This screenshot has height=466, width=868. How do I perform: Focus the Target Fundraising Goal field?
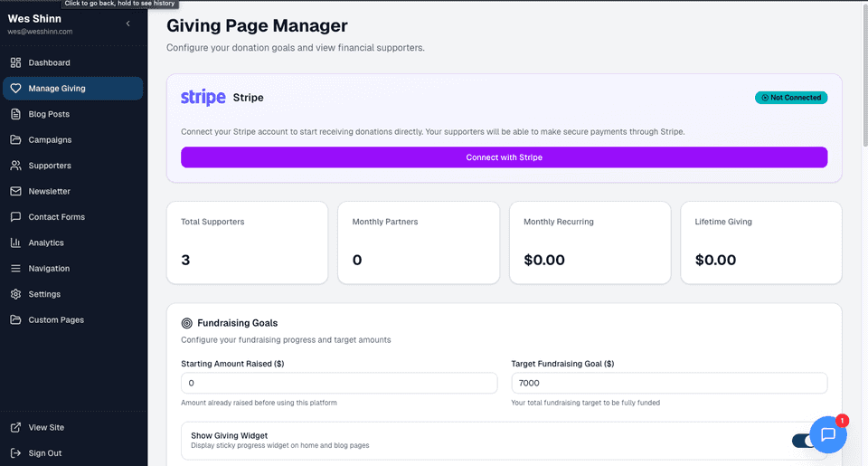coord(668,384)
